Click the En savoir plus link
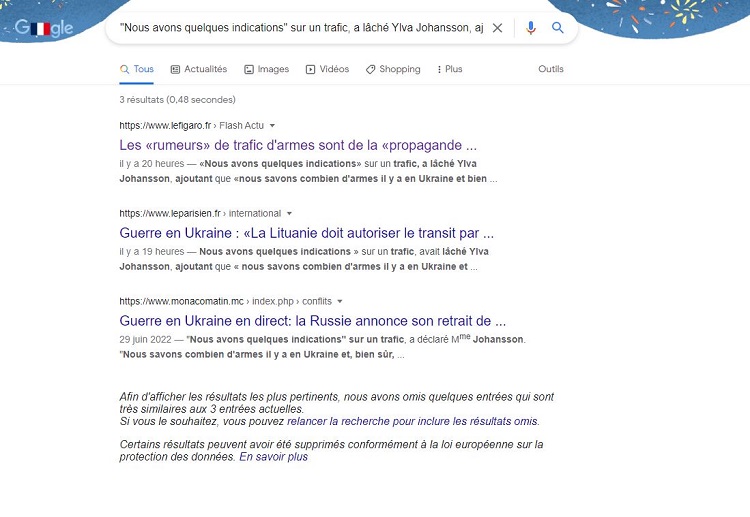Screen dimensions: 750x517 273,457
